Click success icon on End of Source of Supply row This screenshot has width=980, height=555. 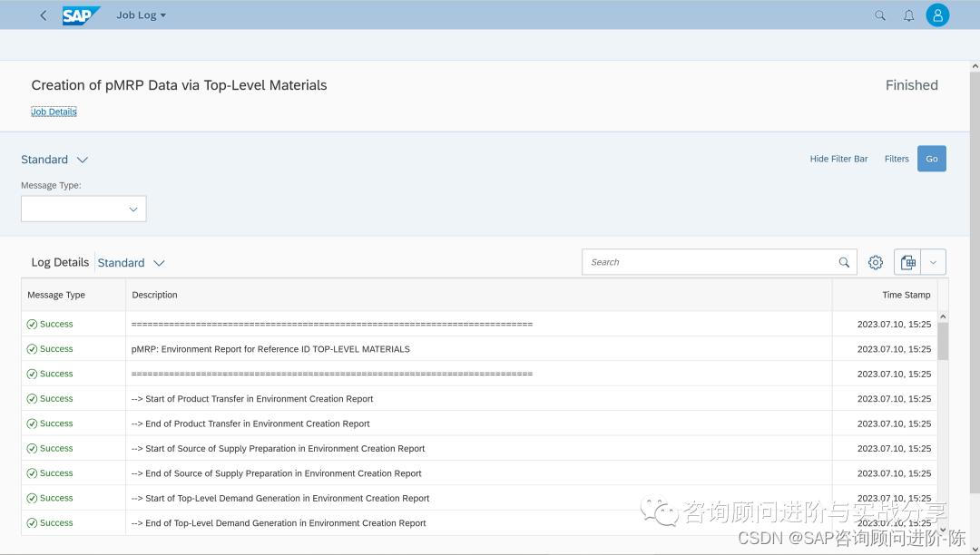(x=32, y=473)
